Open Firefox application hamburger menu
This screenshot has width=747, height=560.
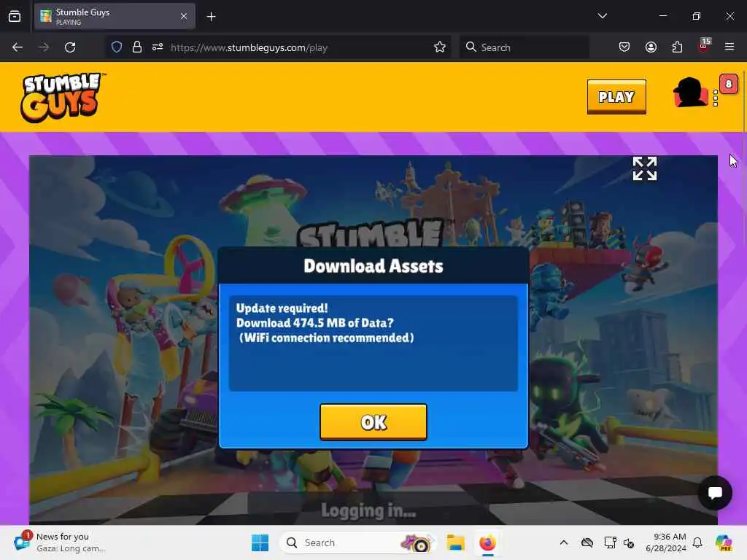pos(729,47)
